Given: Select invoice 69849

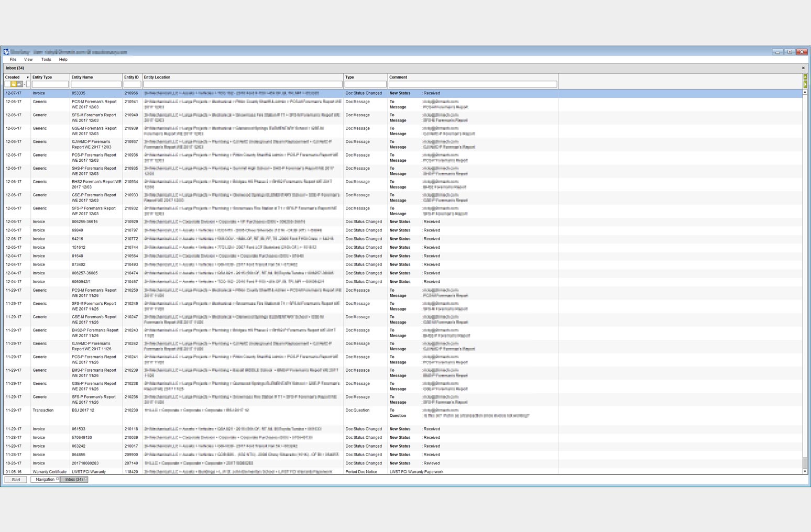Looking at the screenshot, I should [x=403, y=230].
